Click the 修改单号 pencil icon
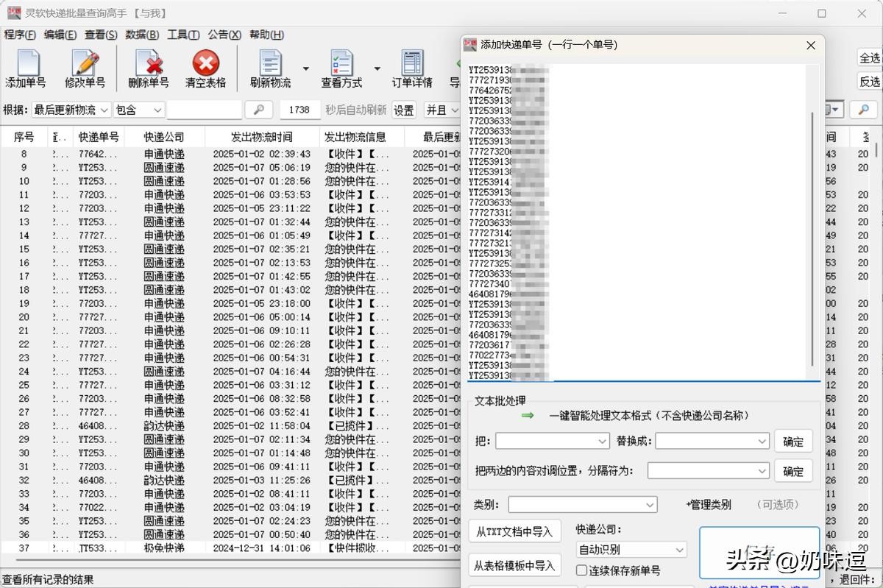The image size is (883, 588). [85, 64]
